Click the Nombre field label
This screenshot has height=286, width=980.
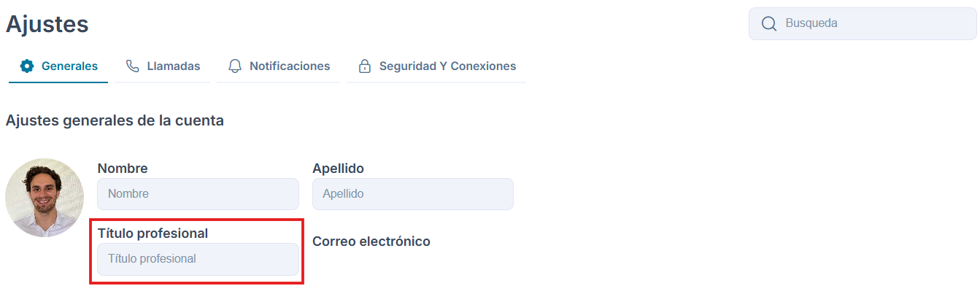tap(123, 169)
